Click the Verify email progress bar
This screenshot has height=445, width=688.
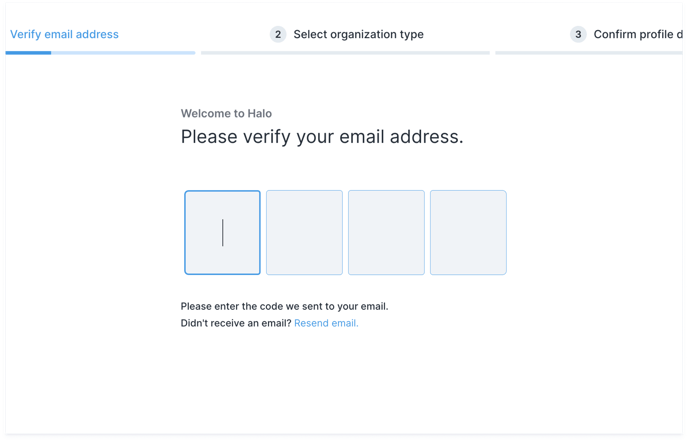click(100, 53)
